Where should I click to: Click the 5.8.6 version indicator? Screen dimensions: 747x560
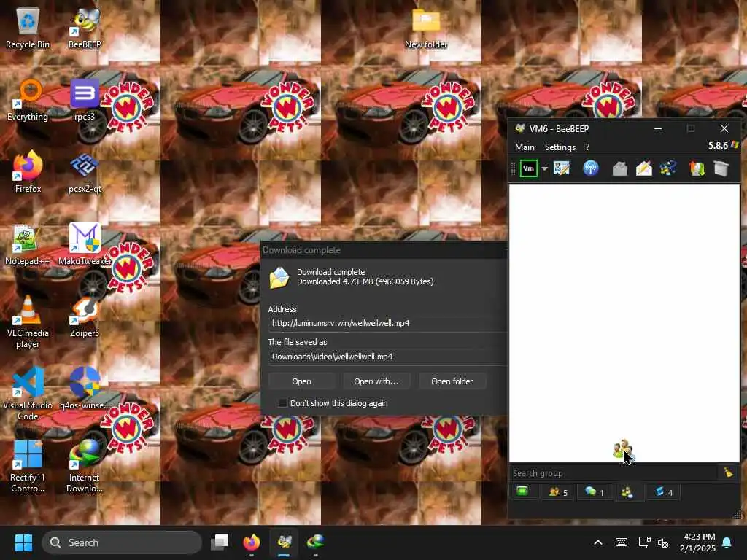point(718,146)
